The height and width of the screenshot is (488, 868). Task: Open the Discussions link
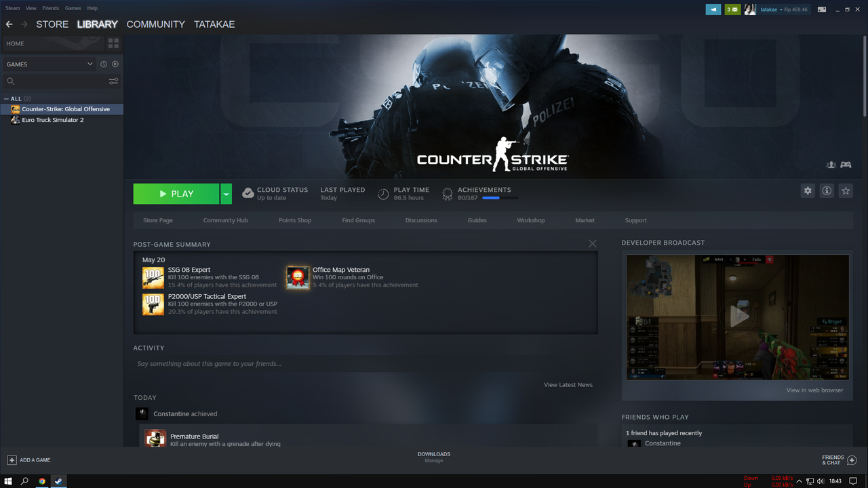point(421,220)
